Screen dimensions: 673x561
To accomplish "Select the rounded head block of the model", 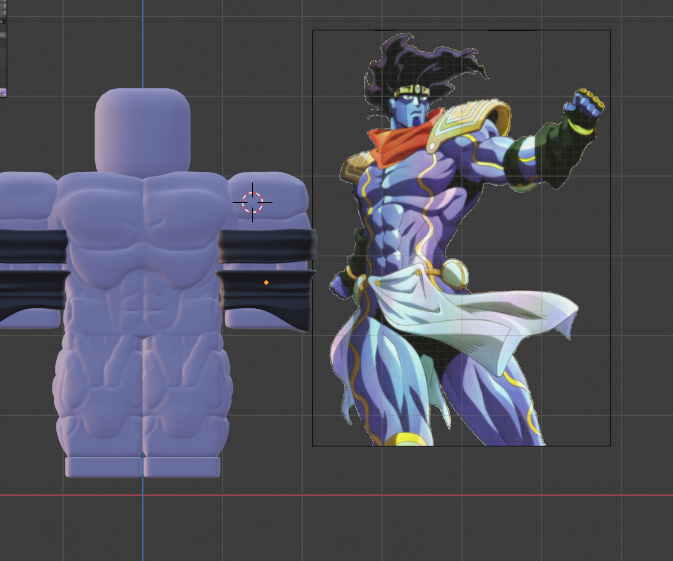I will 142,131.
